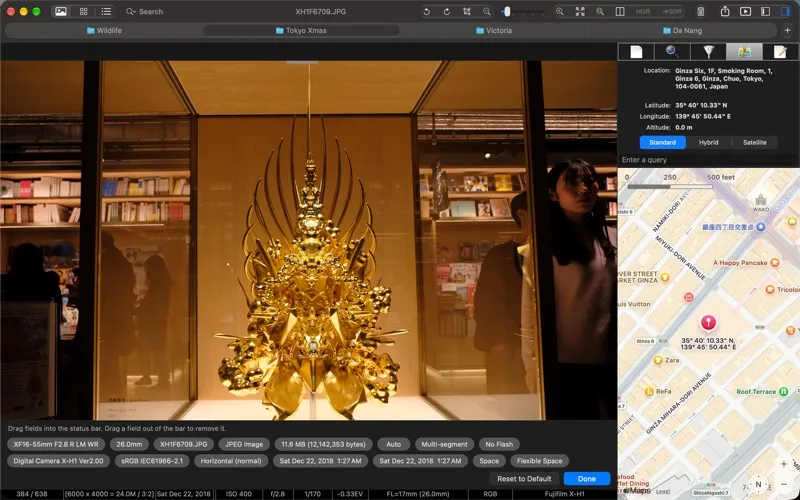Select the XF16-55mm lens field chip
This screenshot has width=800, height=500.
(x=56, y=444)
